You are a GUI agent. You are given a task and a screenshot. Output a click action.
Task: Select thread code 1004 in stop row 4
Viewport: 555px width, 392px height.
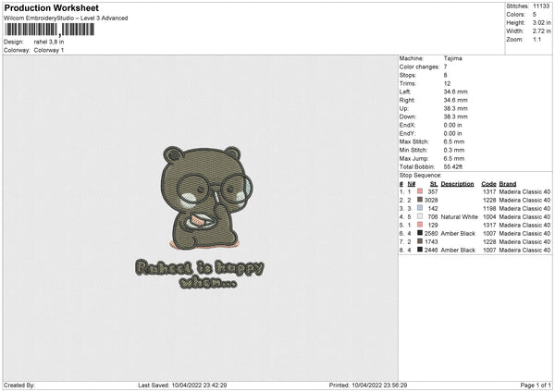[489, 217]
